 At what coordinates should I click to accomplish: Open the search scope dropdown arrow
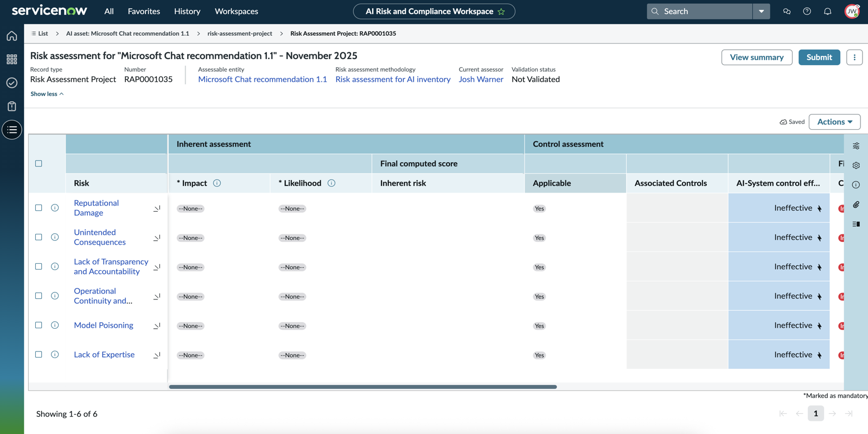[761, 11]
